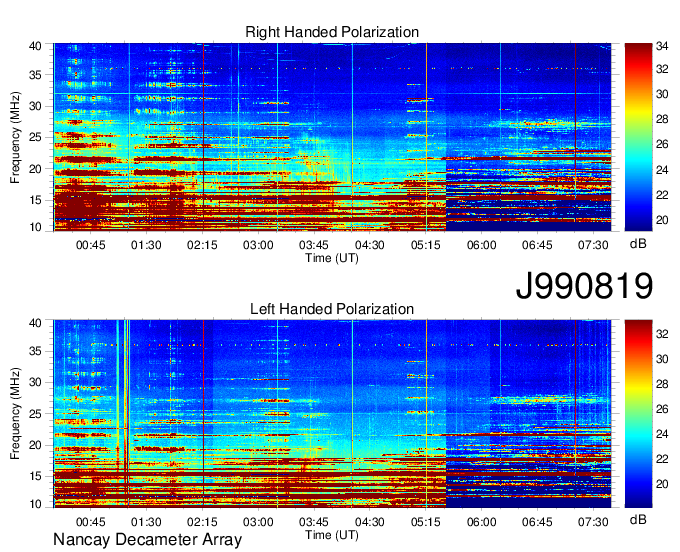Click 07:30 time tick on Left Handed plot
680x552 pixels.
593,522
